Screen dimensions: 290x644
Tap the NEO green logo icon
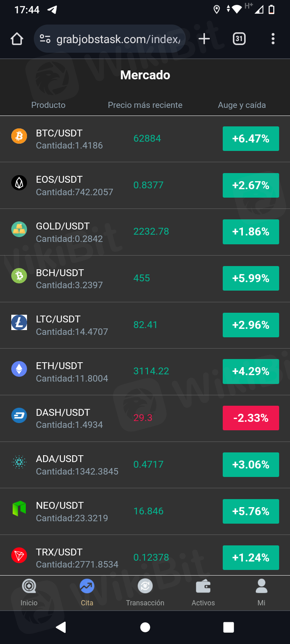19,508
